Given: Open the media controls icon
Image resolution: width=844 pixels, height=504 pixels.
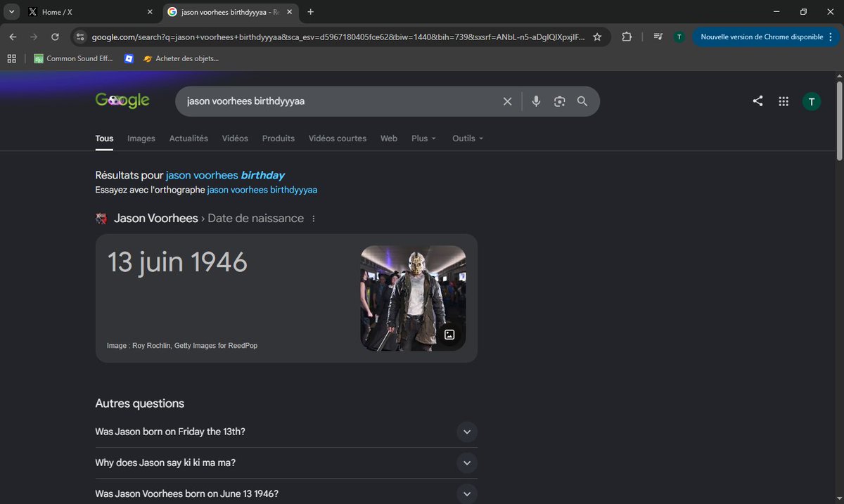Looking at the screenshot, I should click(658, 37).
